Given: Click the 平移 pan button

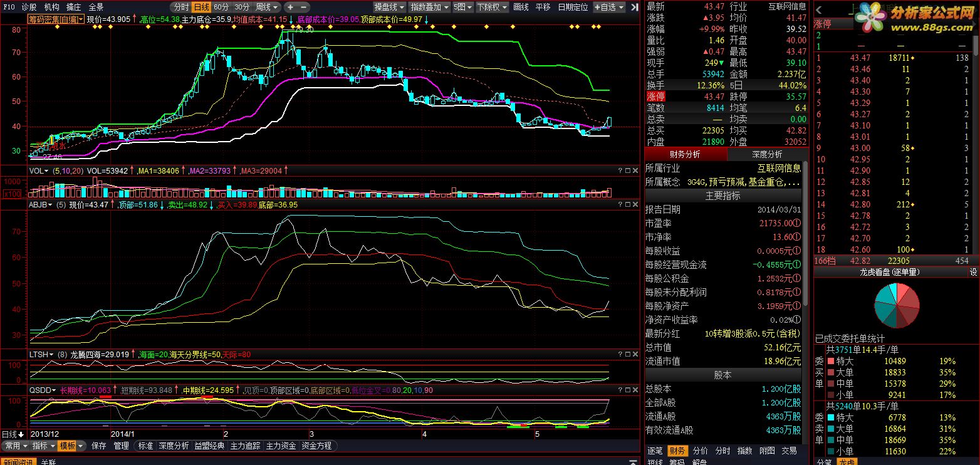Looking at the screenshot, I should [x=543, y=7].
